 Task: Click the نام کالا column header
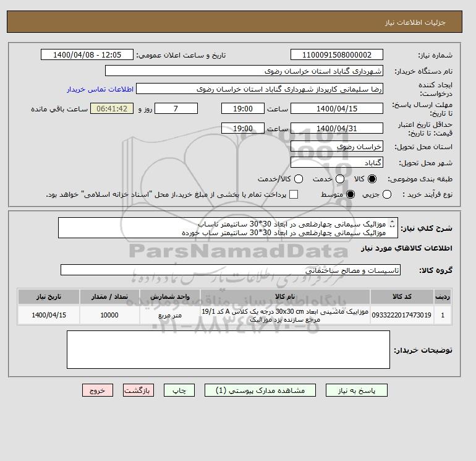coord(285,296)
